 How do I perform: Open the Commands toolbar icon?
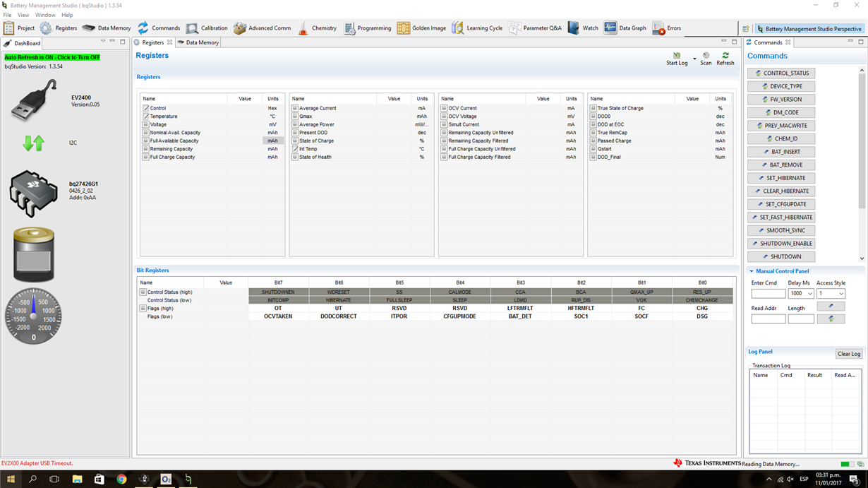(143, 28)
